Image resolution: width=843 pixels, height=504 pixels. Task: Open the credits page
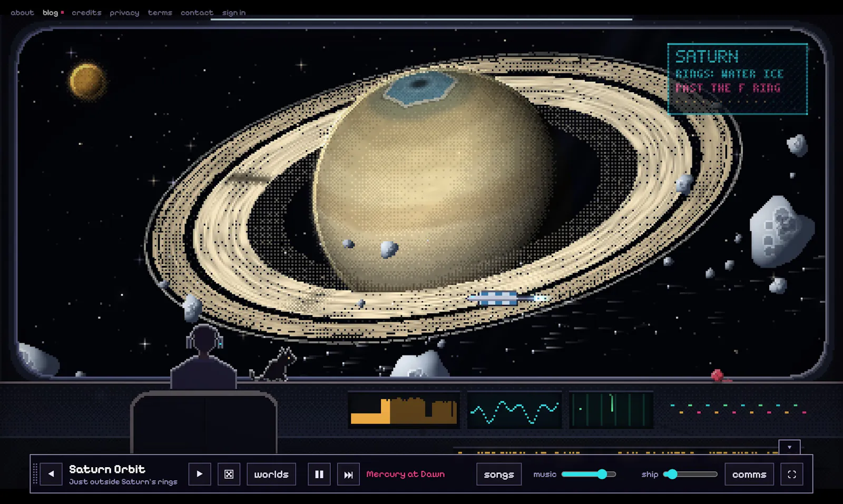click(86, 13)
